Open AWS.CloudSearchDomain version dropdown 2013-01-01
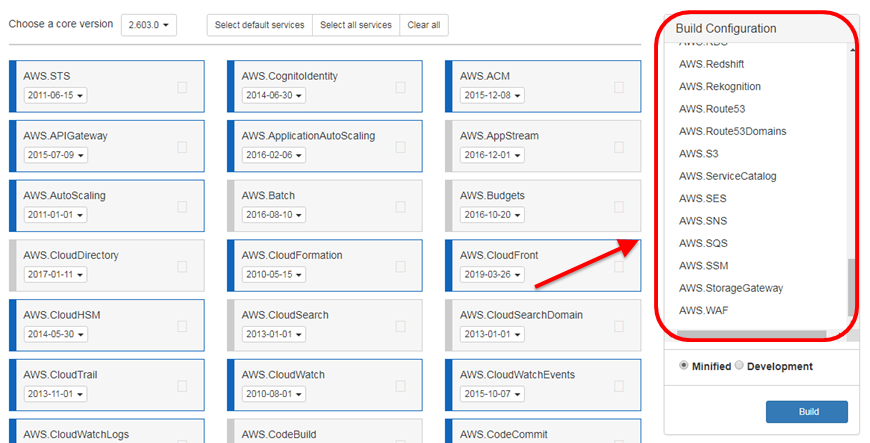This screenshot has width=870, height=443. [492, 334]
